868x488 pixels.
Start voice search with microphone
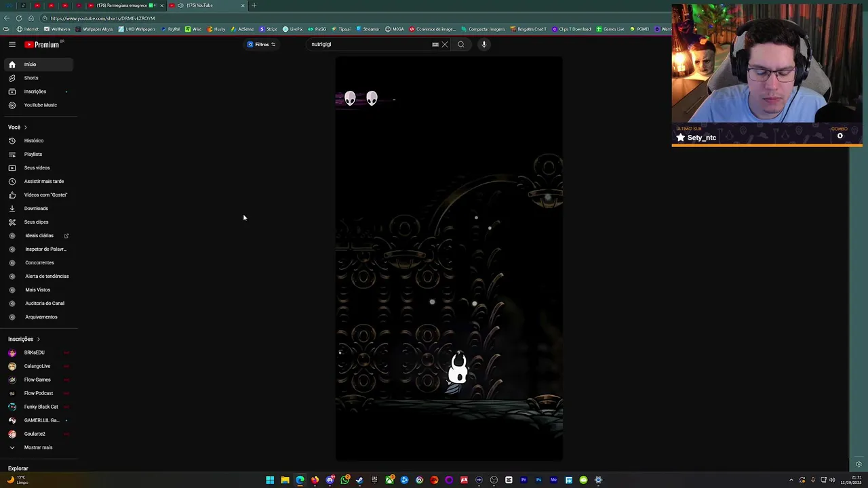click(x=484, y=45)
